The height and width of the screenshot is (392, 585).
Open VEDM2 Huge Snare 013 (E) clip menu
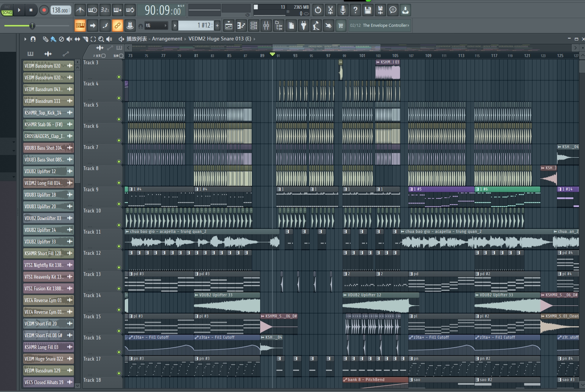(220, 39)
